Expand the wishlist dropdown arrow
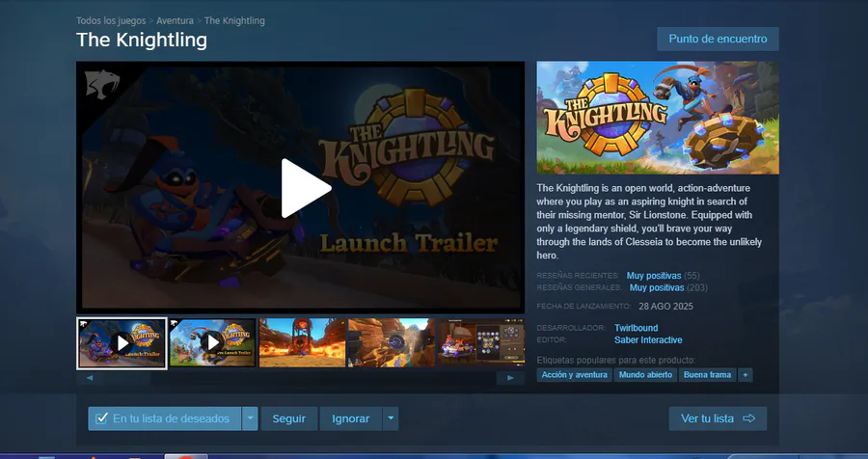The width and height of the screenshot is (868, 459). pos(250,418)
